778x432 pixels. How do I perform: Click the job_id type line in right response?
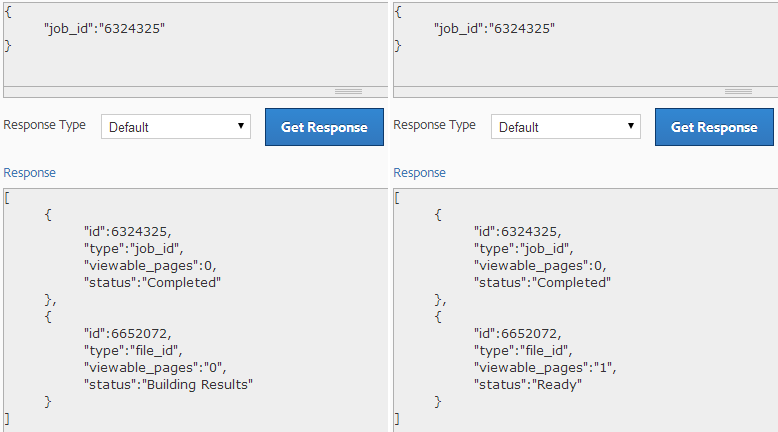coord(524,248)
